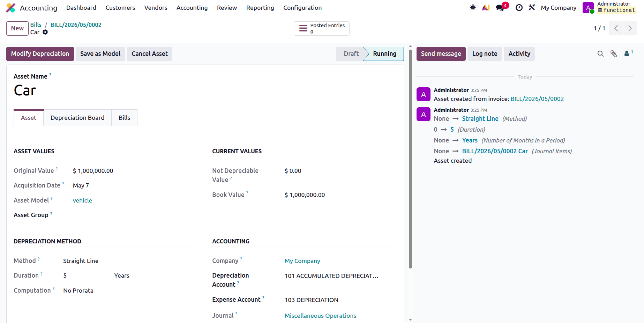Open the Configuration menu
Image resolution: width=644 pixels, height=323 pixels.
point(302,8)
